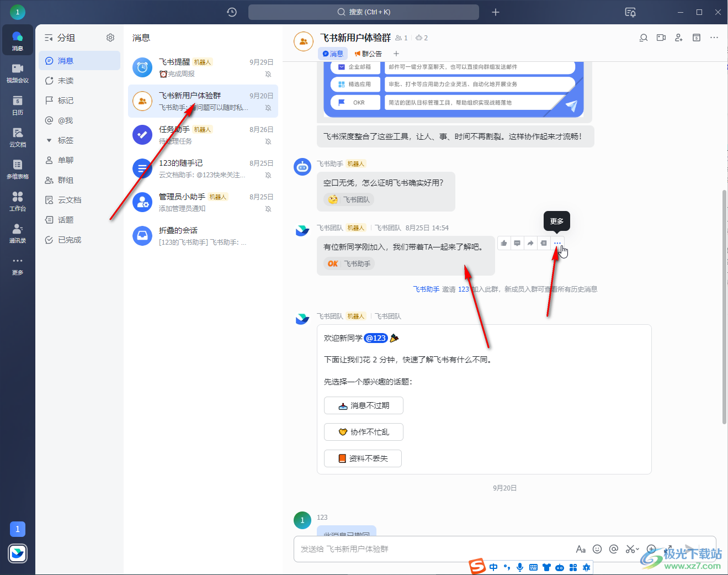Add a new tab with the plus next to 群公告

pos(396,54)
